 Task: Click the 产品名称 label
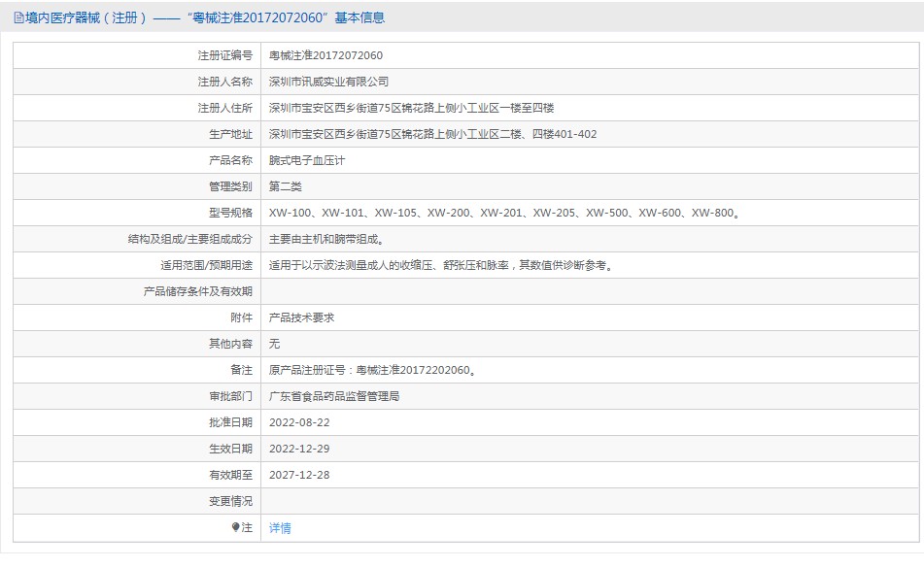click(230, 160)
